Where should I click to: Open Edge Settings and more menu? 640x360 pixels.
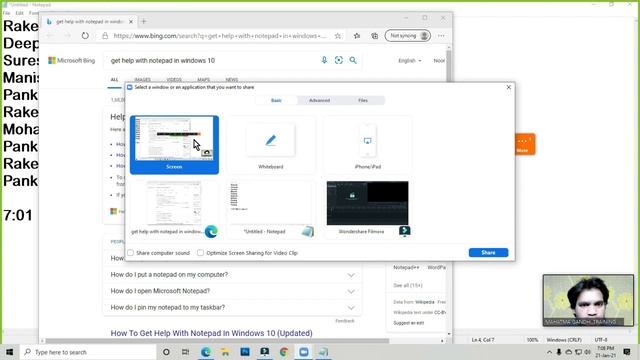coord(441,36)
